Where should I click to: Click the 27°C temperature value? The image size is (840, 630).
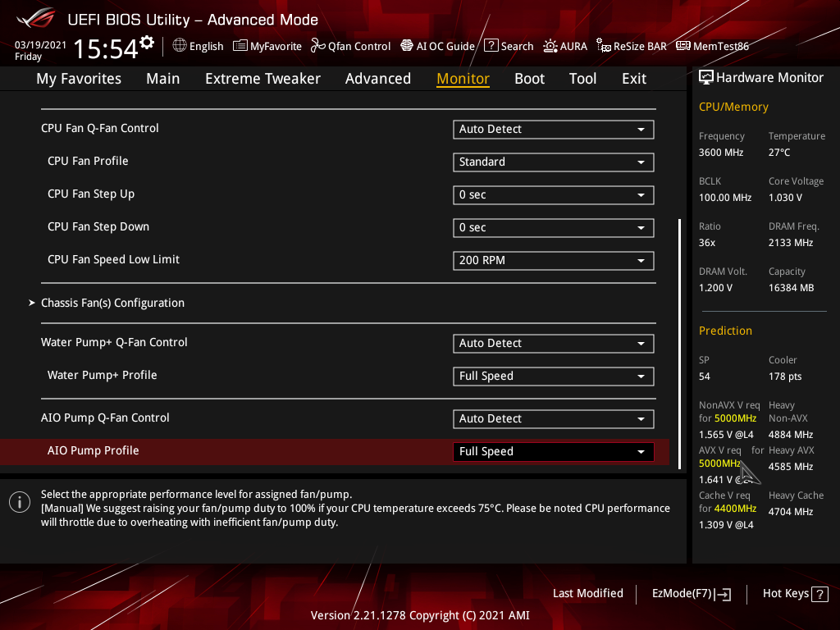coord(779,153)
